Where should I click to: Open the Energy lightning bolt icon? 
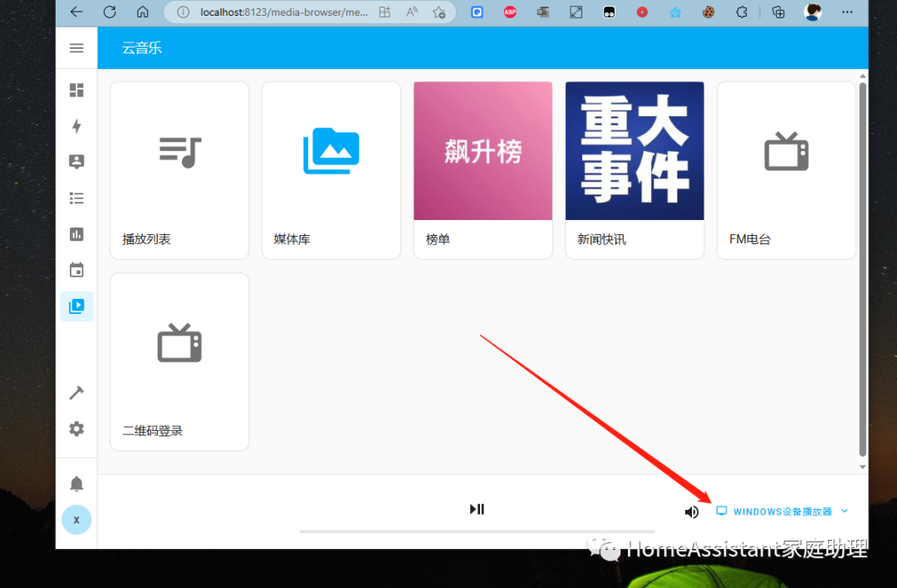(x=76, y=126)
